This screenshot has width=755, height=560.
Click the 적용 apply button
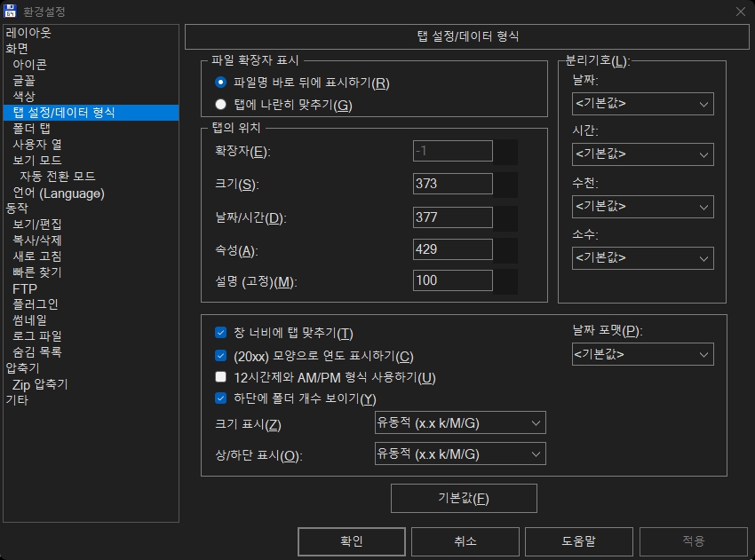(x=694, y=541)
